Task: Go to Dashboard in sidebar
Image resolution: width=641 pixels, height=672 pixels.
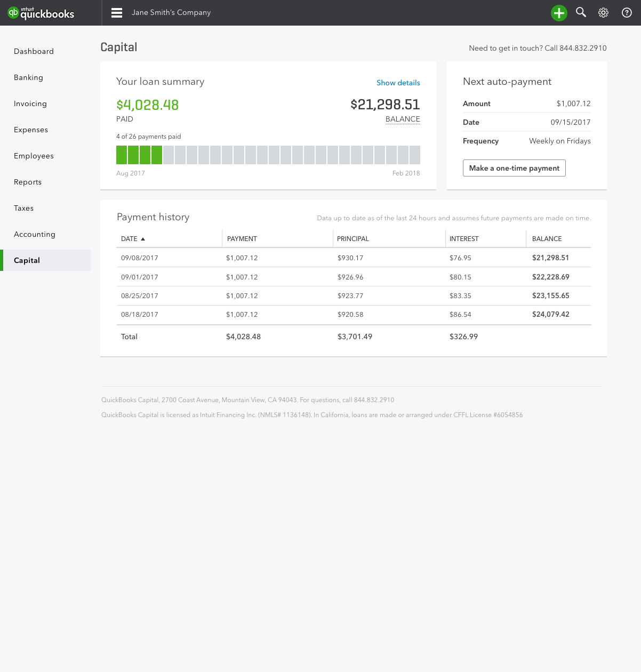Action: [34, 51]
